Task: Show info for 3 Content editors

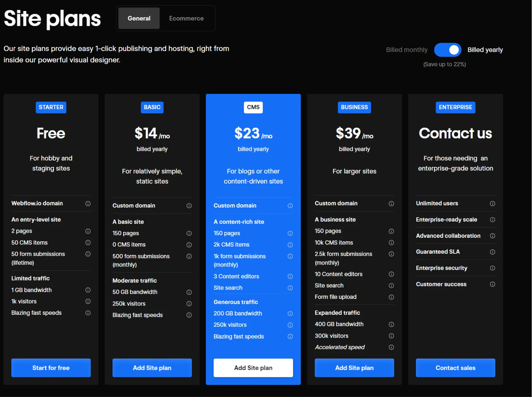Action: 290,276
